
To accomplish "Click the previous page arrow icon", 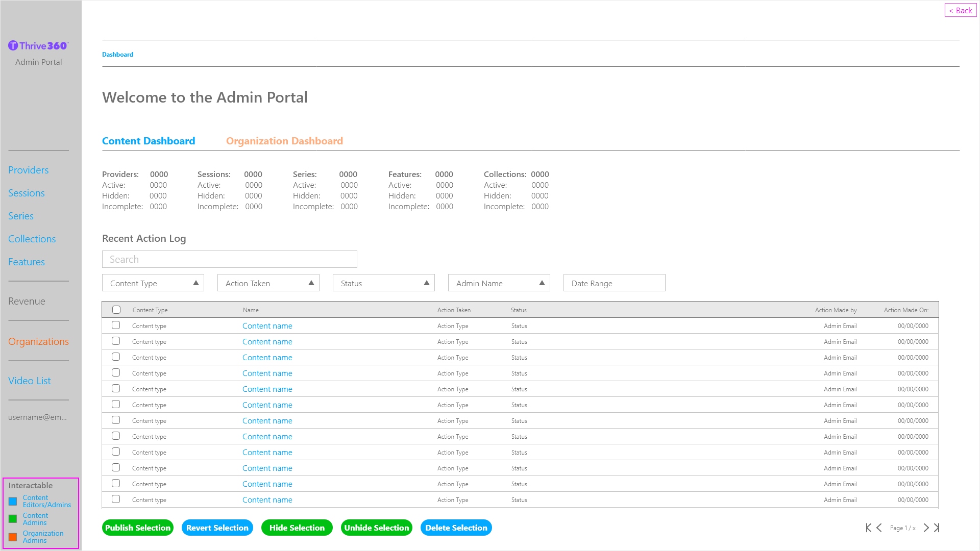I will click(879, 528).
